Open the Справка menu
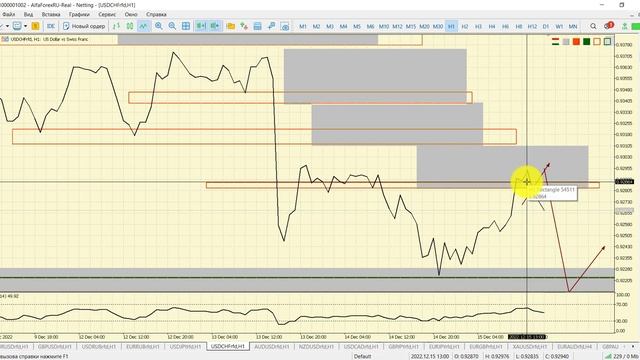Viewport: 640px width, 360px height. [156, 14]
